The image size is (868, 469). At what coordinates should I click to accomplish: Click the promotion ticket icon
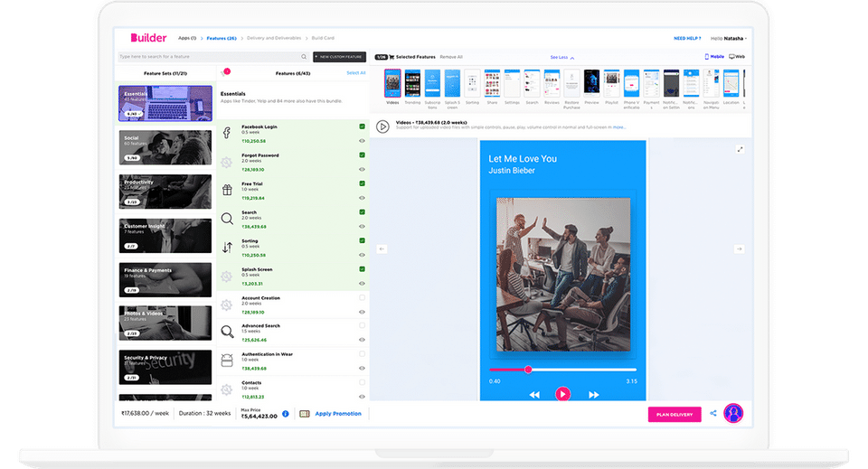(305, 414)
